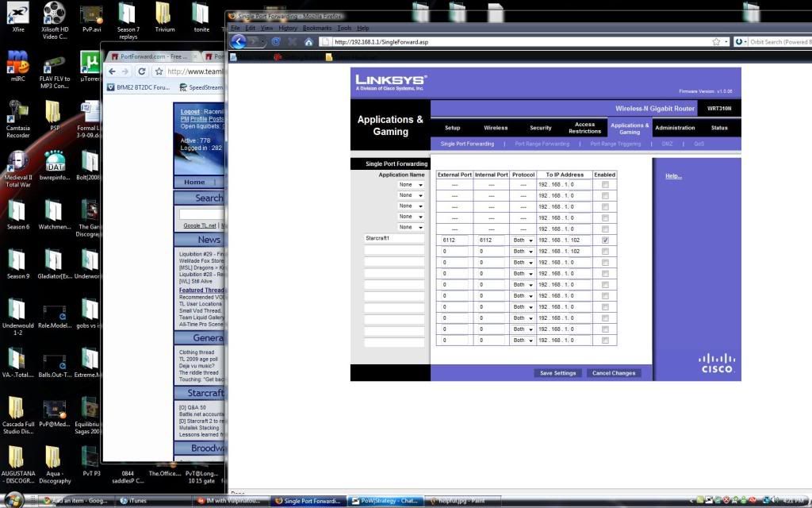
Task: Switch to helpful.jpg - Paint taskbar button
Action: 462,501
